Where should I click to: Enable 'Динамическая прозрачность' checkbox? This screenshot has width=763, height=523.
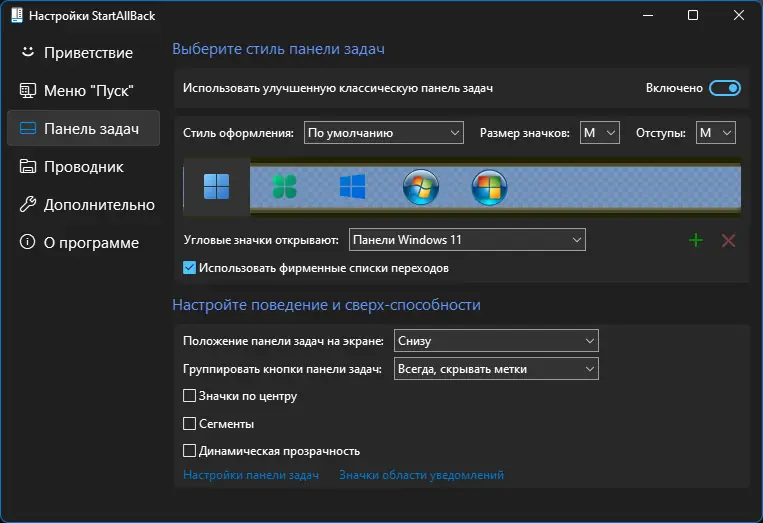189,451
